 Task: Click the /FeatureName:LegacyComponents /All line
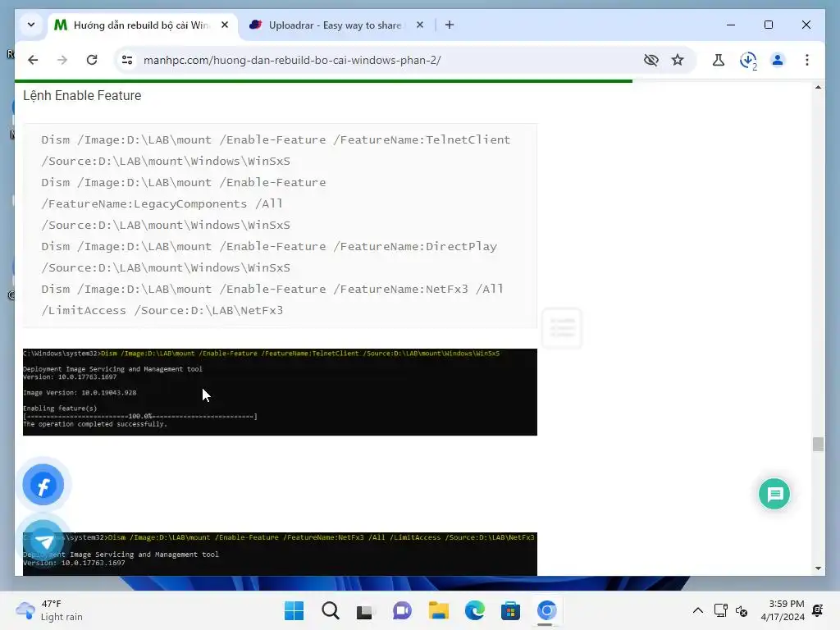pyautogui.click(x=162, y=203)
